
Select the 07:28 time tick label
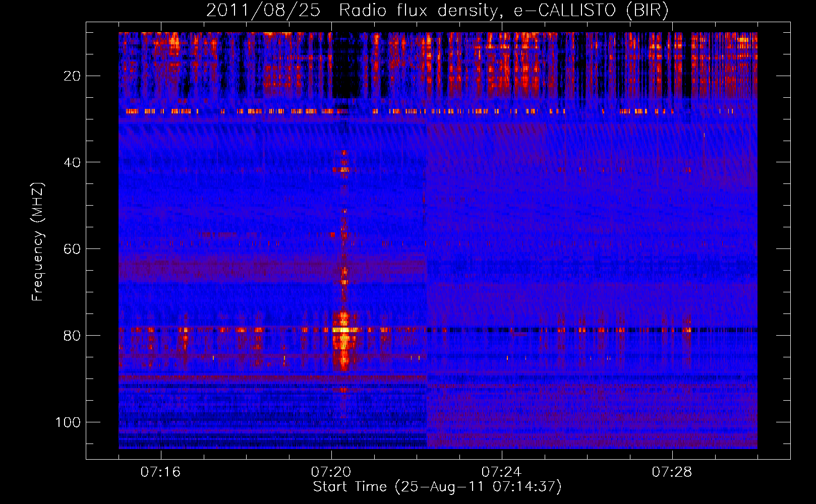[x=672, y=472]
